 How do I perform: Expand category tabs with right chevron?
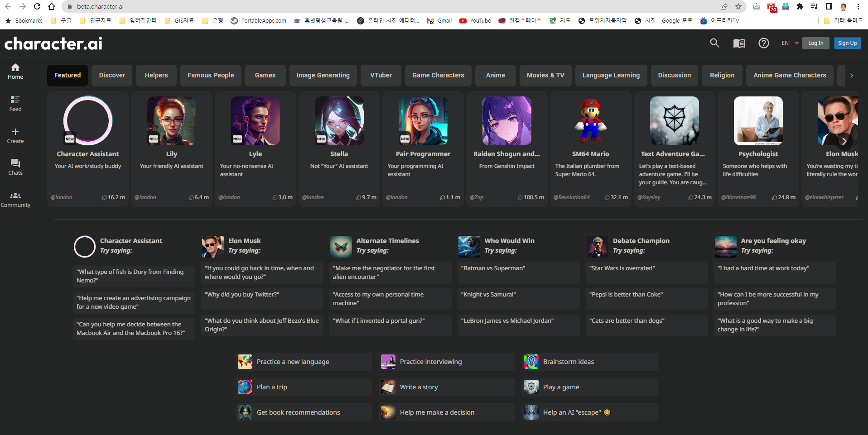click(x=852, y=76)
